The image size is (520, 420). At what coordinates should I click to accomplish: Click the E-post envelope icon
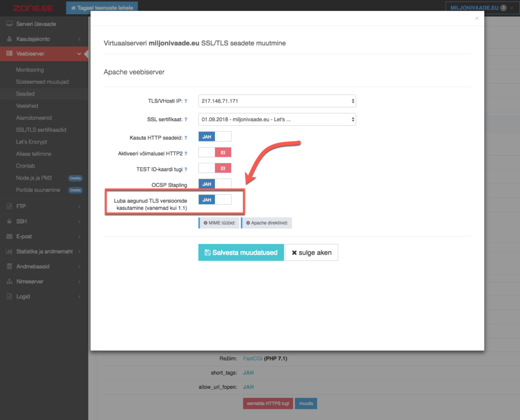click(9, 236)
